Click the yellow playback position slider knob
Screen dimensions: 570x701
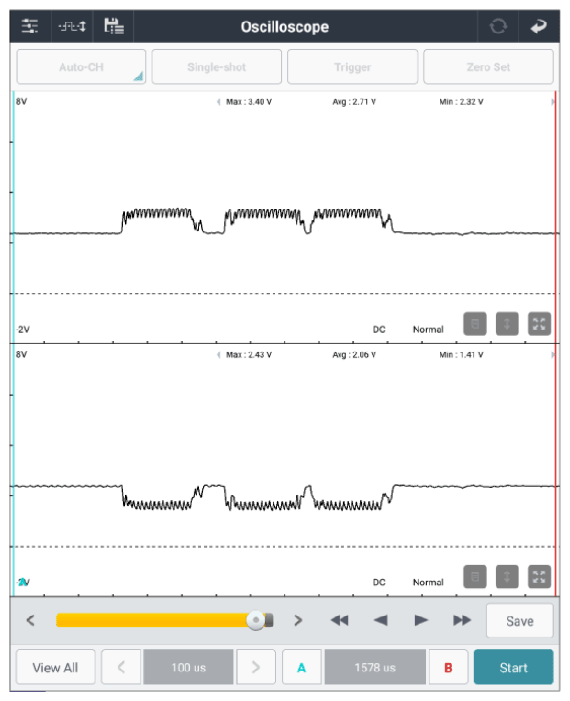point(256,620)
